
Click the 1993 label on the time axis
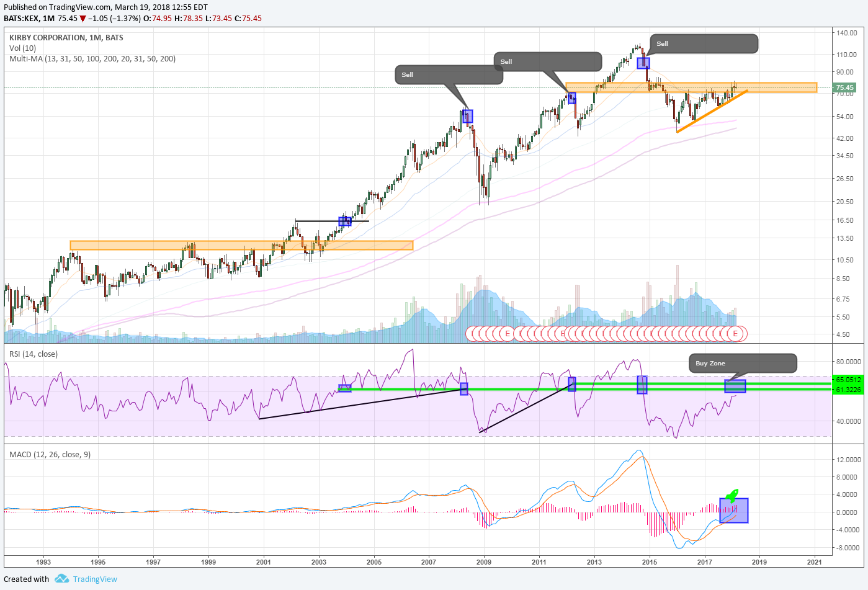point(43,562)
